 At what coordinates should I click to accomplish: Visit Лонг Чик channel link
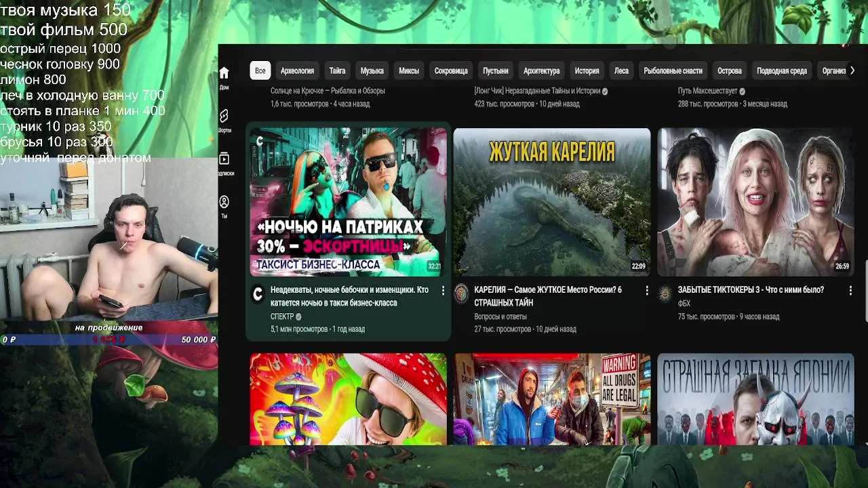pyautogui.click(x=537, y=91)
